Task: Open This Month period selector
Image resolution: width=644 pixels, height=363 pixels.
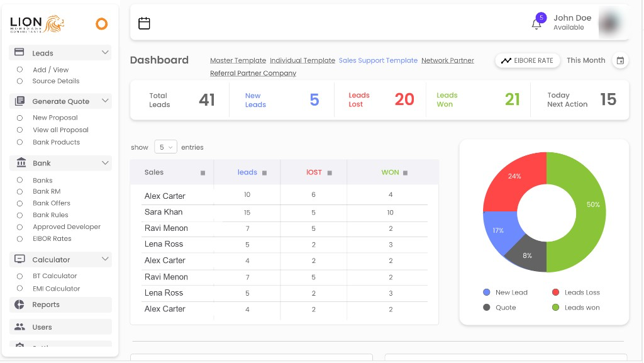Action: pos(586,60)
